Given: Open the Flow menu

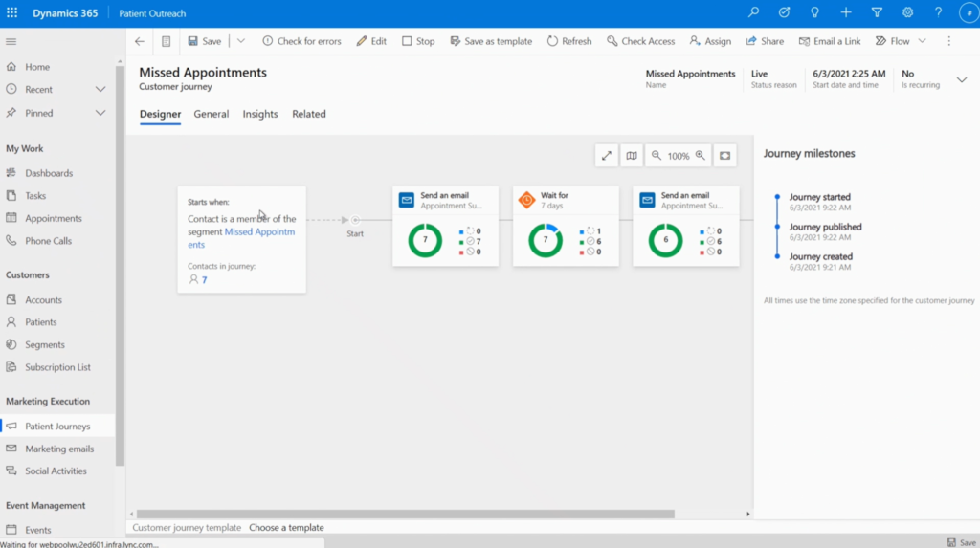Looking at the screenshot, I should [x=900, y=41].
